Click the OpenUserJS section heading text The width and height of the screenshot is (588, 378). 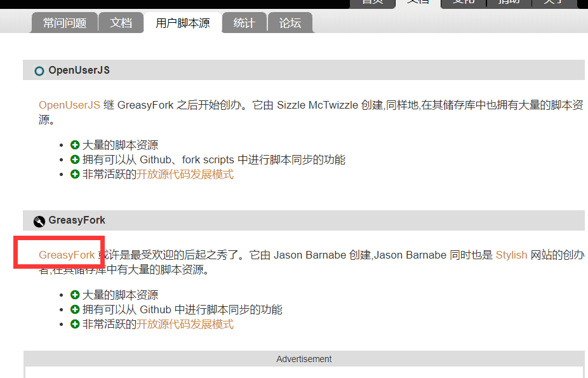[79, 70]
